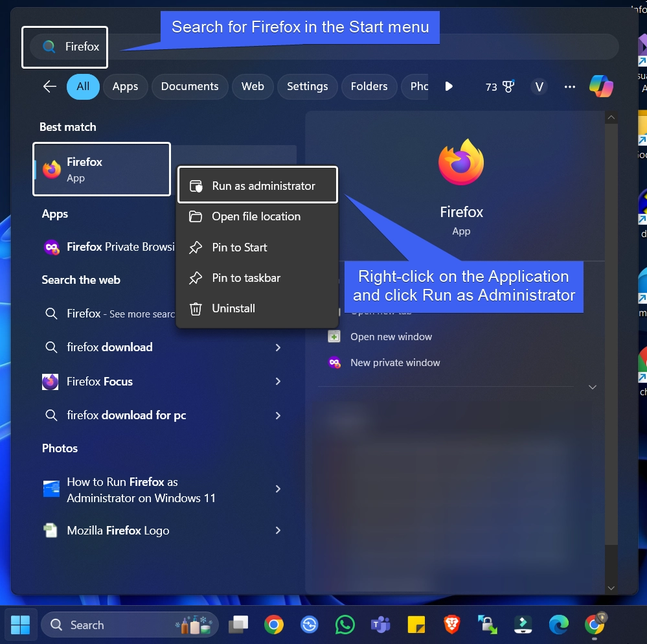Open the blue sync arrows taskbar app

310,625
